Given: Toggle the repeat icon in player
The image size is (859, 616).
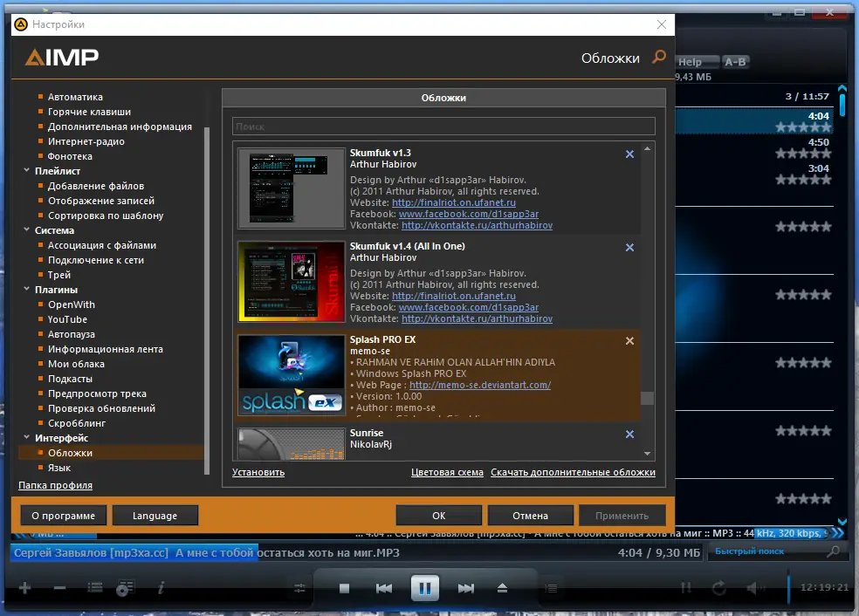Looking at the screenshot, I should (x=719, y=588).
